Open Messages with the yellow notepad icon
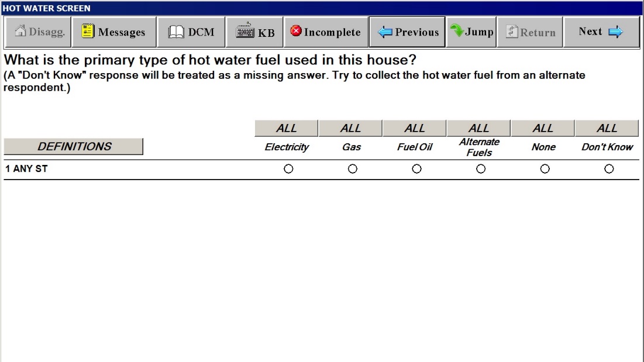 tap(113, 32)
